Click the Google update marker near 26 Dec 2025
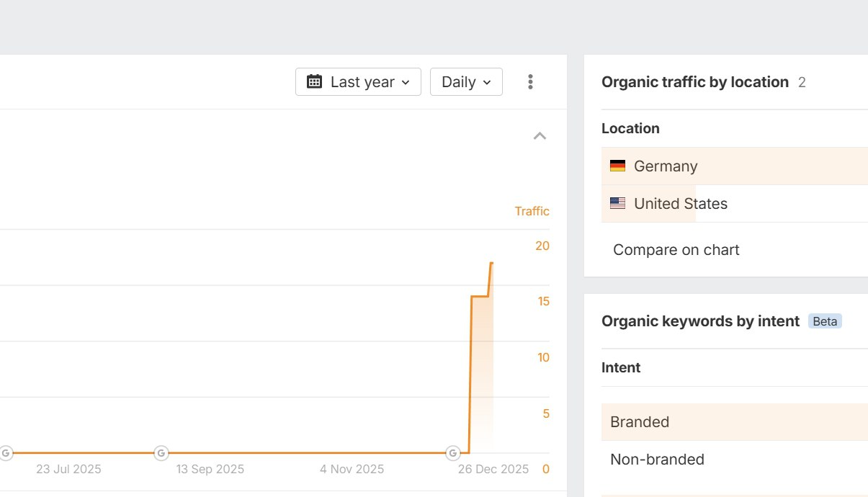 point(453,453)
